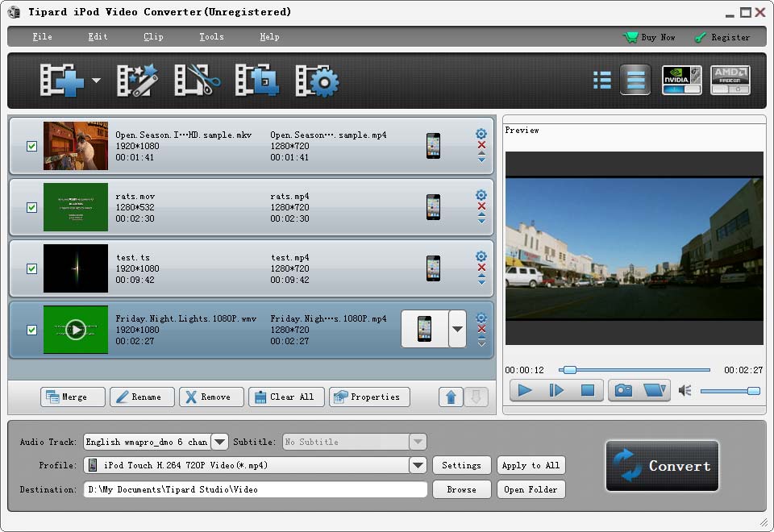Browse for destination folder
Viewport: 774px width, 532px height.
point(461,489)
